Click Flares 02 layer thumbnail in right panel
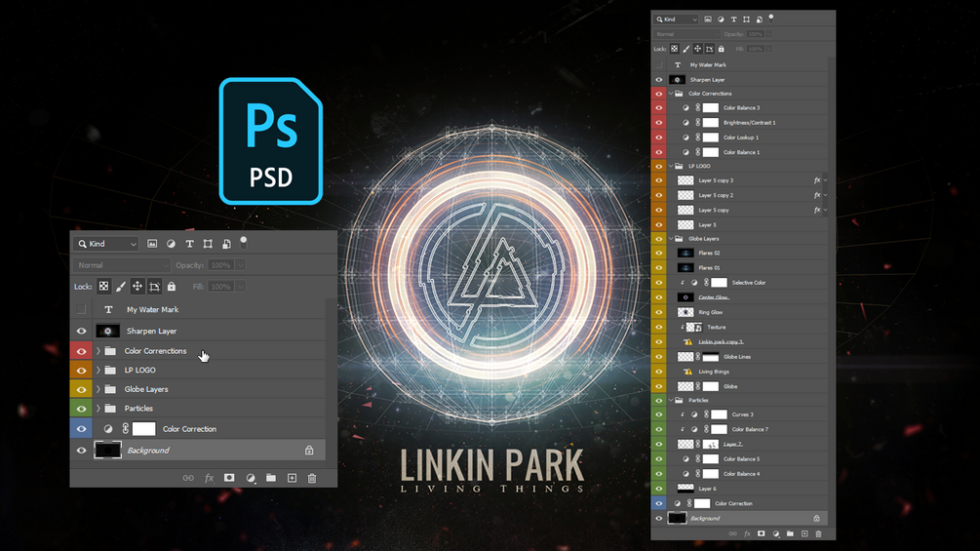This screenshot has height=551, width=980. [x=686, y=253]
